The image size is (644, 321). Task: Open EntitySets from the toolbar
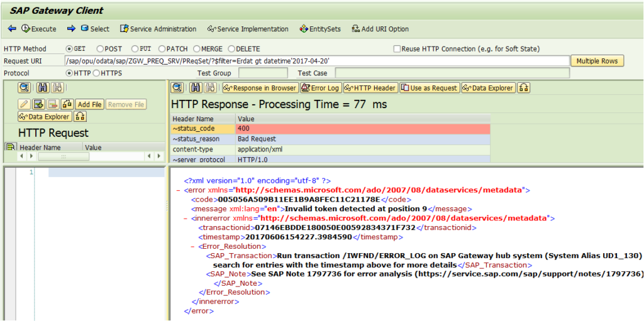coord(320,29)
